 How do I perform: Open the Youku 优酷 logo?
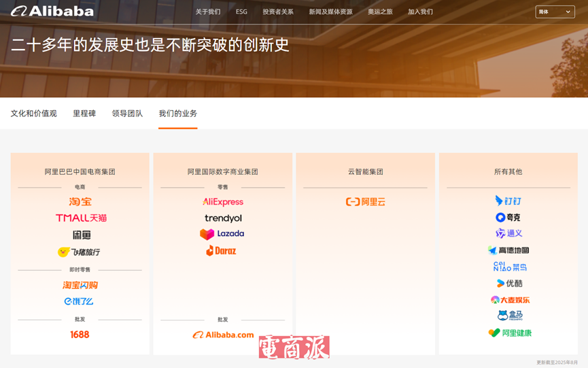click(x=510, y=284)
